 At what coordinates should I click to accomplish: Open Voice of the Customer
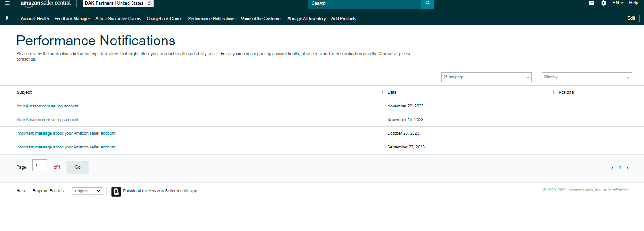point(261,19)
